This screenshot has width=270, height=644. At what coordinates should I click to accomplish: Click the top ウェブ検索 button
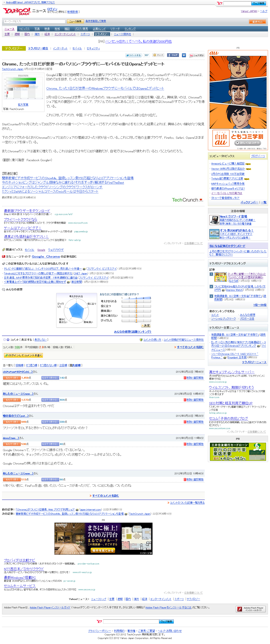258,3
